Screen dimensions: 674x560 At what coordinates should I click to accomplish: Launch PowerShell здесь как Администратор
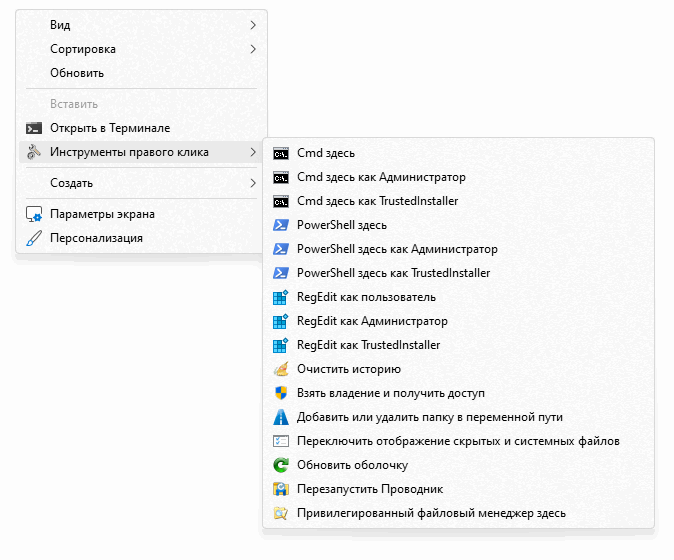tap(458, 249)
